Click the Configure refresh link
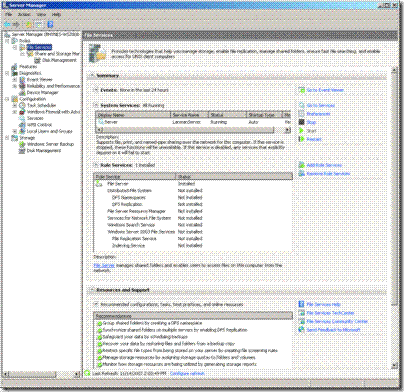The height and width of the screenshot is (392, 404). point(187,374)
